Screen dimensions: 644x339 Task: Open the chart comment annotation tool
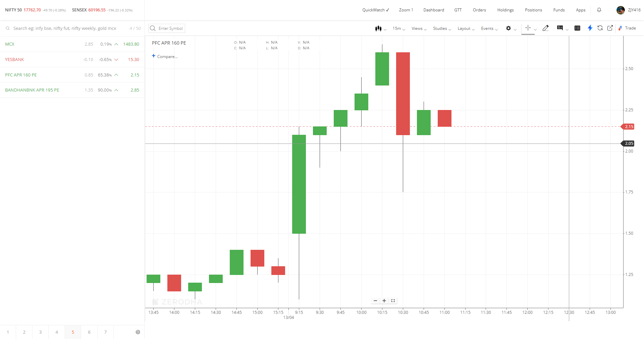(562, 28)
